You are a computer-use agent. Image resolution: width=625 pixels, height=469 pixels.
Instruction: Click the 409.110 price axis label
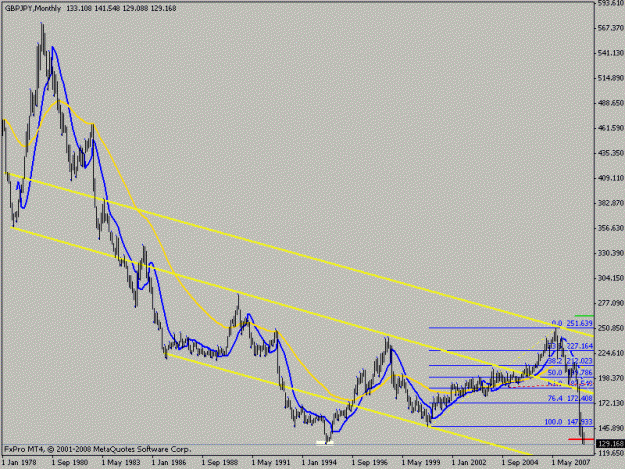611,178
